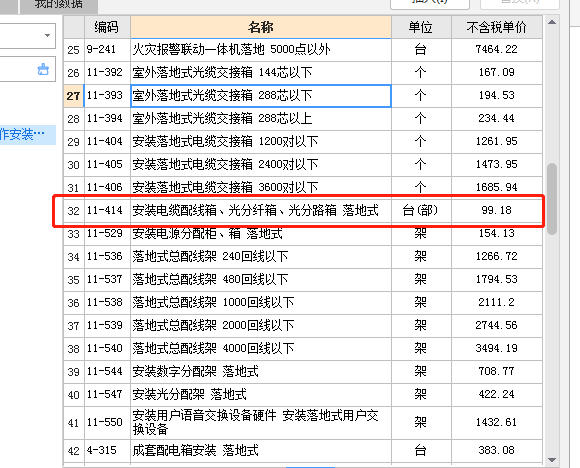Open the left panel dropdown arrow
This screenshot has height=468, width=580.
pos(47,36)
